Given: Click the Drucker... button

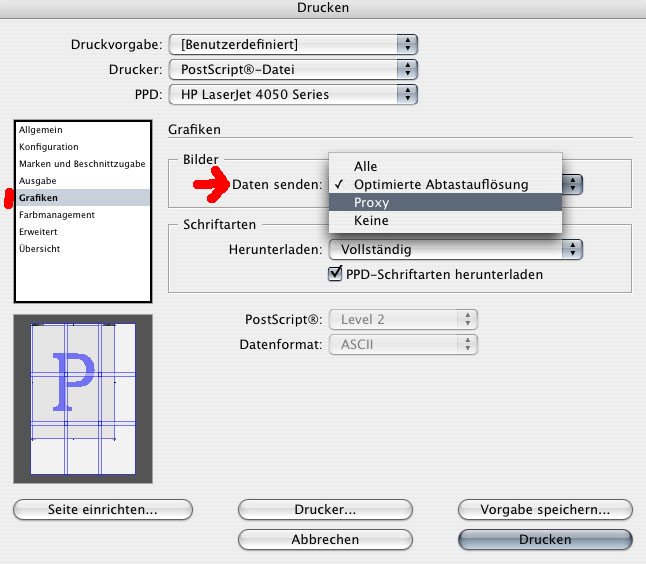Looking at the screenshot, I should coord(325,510).
